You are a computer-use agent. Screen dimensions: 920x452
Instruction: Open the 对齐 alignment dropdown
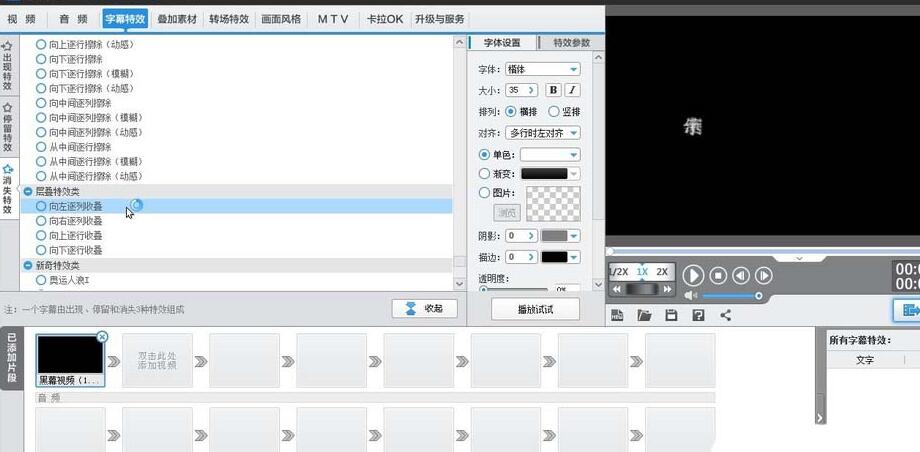(x=543, y=132)
